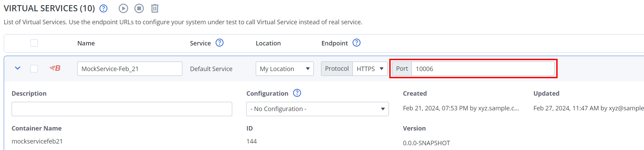The height and width of the screenshot is (150, 644).
Task: Click the stop virtual services icon
Action: (139, 8)
